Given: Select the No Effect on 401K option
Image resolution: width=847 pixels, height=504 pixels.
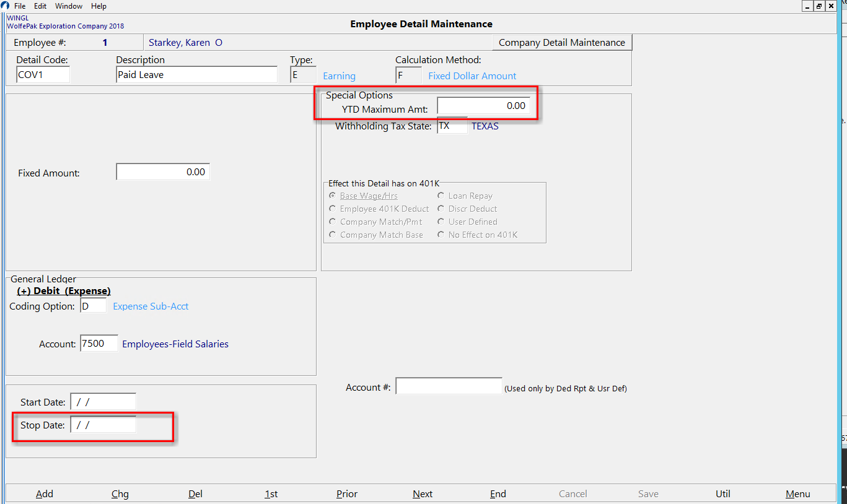Looking at the screenshot, I should [440, 234].
